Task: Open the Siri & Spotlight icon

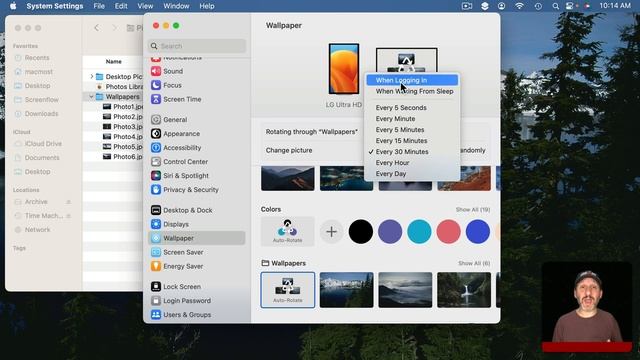Action: (x=156, y=176)
